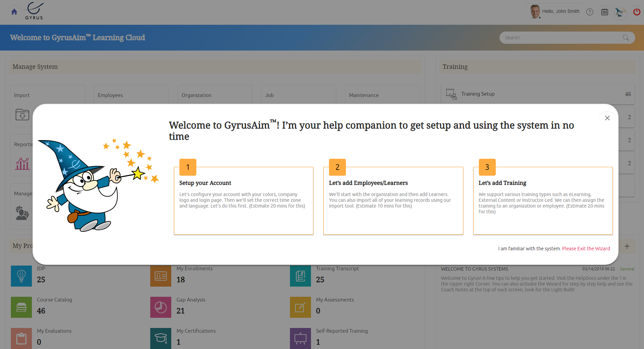
Task: Open the Gap Analysis tile icon
Action: click(x=161, y=307)
